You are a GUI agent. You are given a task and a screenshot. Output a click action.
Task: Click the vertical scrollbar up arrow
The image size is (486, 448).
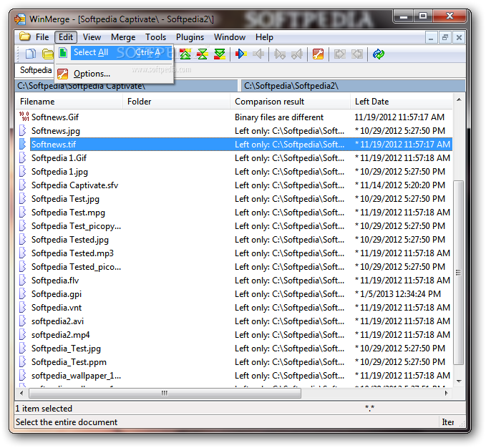click(459, 99)
